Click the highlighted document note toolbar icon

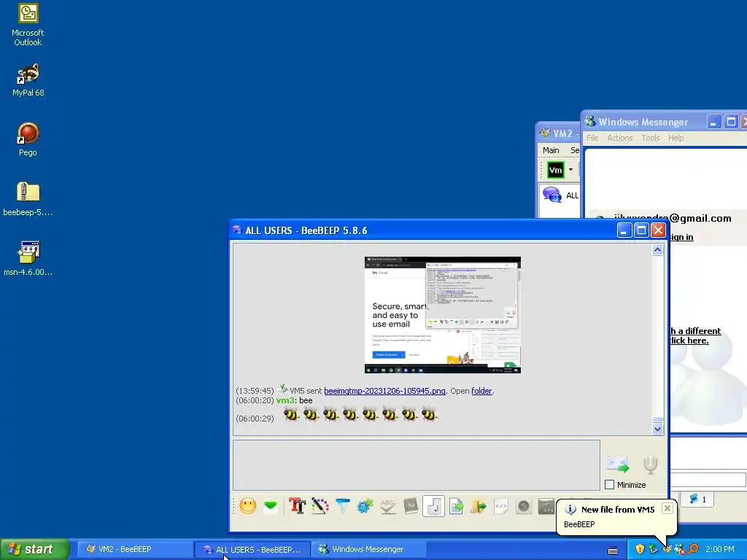tap(433, 506)
